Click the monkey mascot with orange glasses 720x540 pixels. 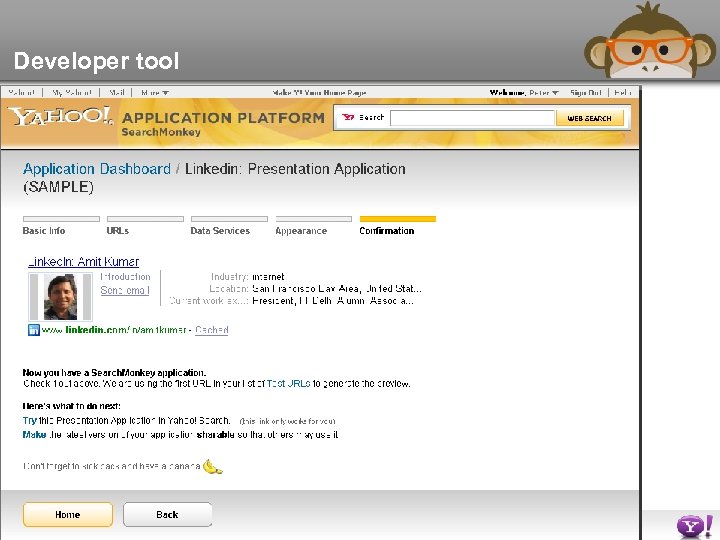click(x=649, y=40)
